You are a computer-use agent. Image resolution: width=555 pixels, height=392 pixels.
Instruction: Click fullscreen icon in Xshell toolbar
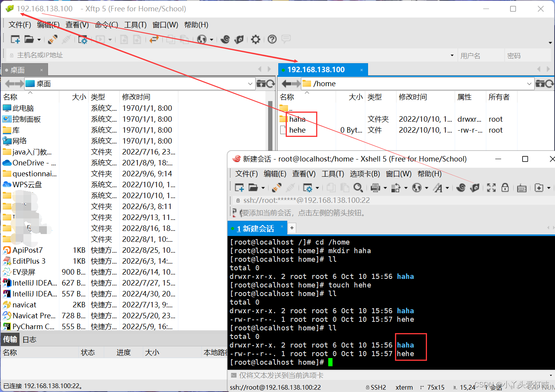[491, 188]
